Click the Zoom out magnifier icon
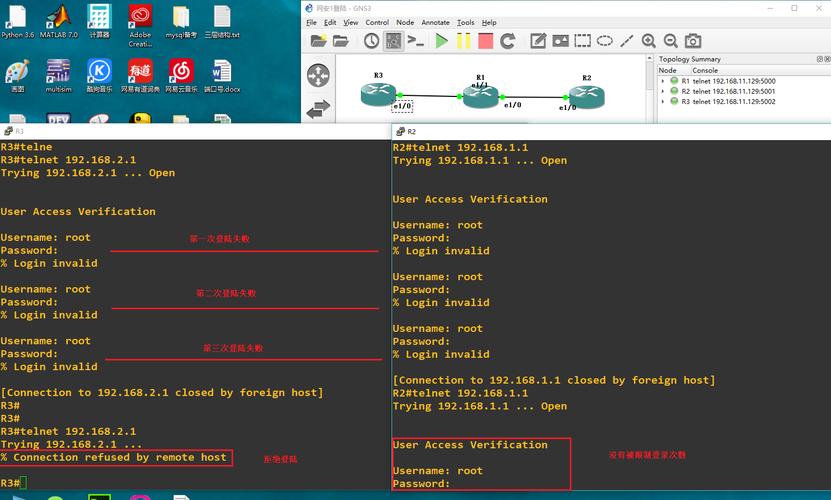 [670, 41]
